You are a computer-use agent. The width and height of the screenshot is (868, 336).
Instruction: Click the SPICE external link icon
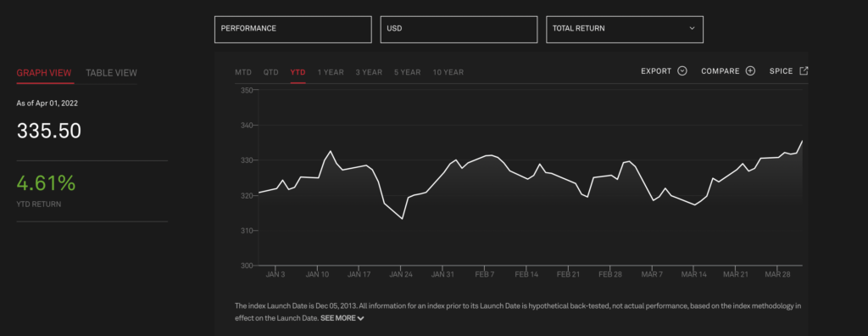pyautogui.click(x=804, y=70)
